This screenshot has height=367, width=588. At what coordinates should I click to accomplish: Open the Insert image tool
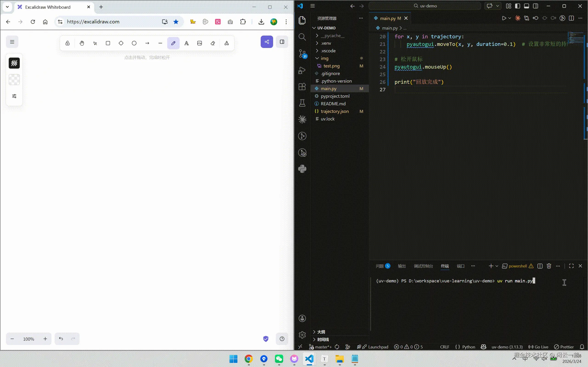pyautogui.click(x=199, y=43)
